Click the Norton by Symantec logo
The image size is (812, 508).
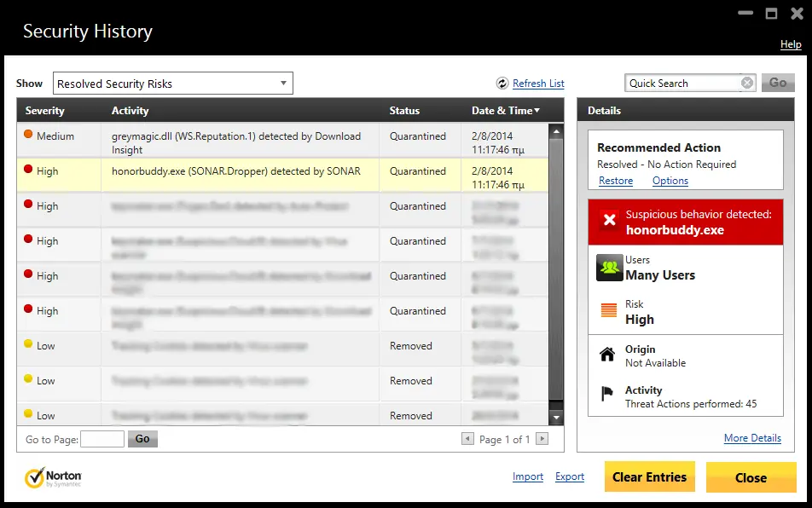[x=53, y=477]
